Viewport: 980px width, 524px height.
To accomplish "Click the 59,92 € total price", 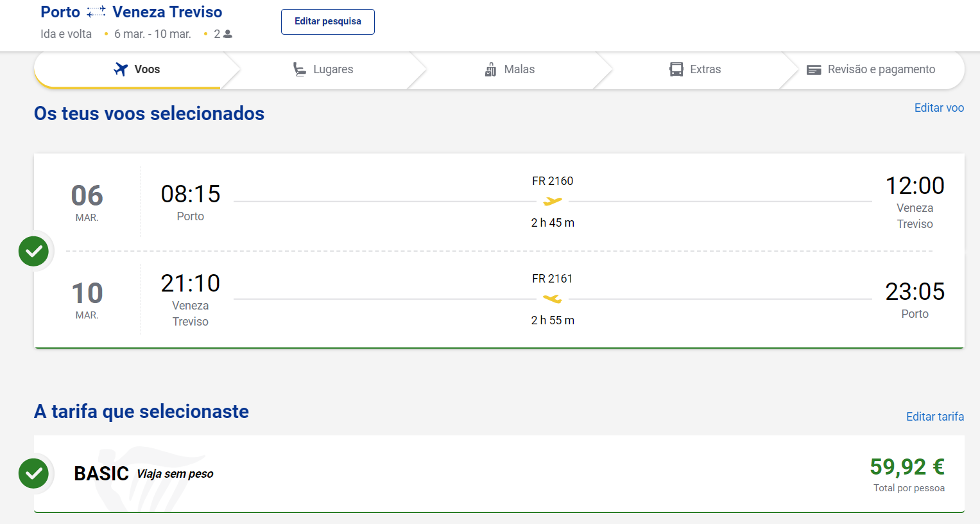I will pos(907,467).
